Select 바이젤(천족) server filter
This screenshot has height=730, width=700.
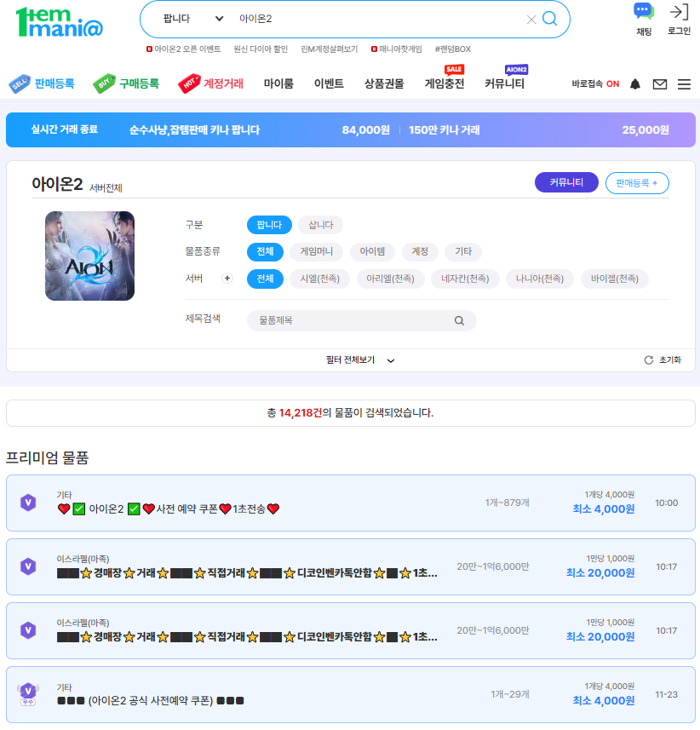614,279
